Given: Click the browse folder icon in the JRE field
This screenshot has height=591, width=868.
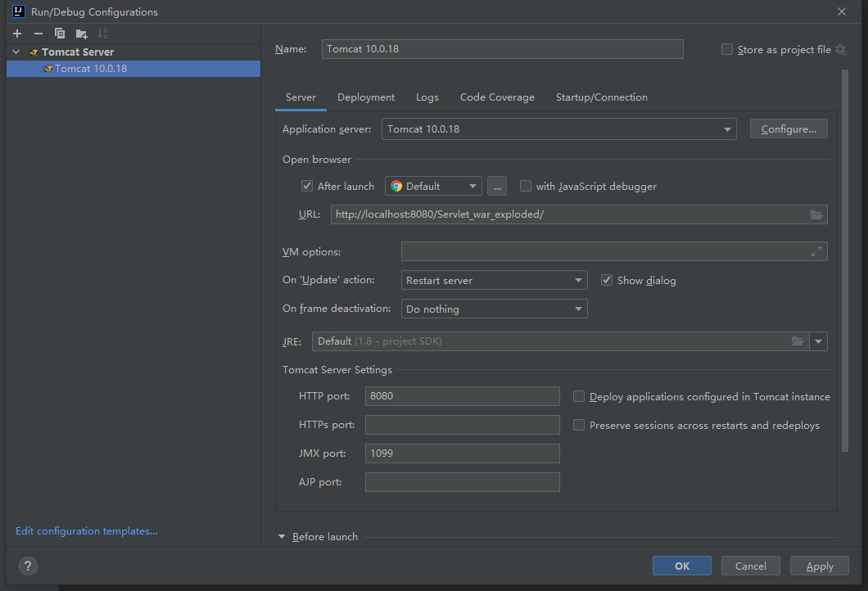Looking at the screenshot, I should point(797,341).
